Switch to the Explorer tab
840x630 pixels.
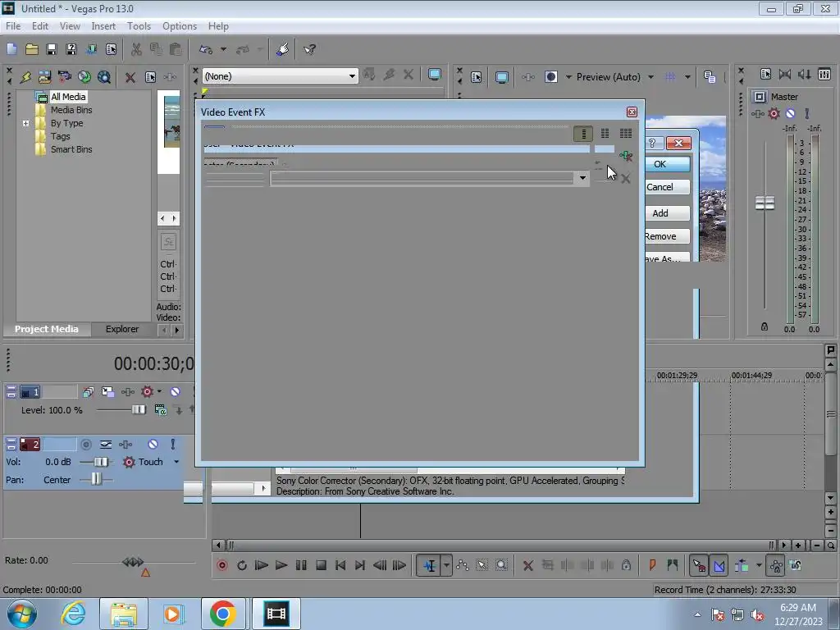click(x=122, y=329)
